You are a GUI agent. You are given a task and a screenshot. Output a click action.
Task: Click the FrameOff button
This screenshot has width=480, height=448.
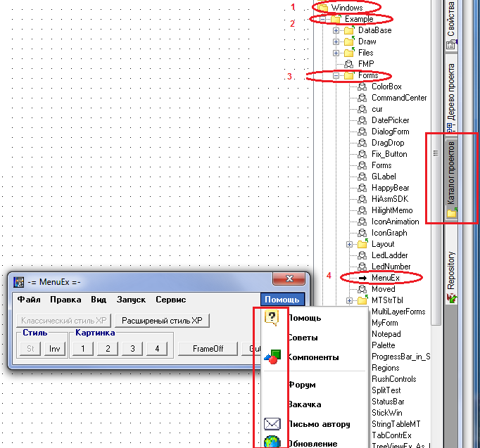(x=208, y=349)
